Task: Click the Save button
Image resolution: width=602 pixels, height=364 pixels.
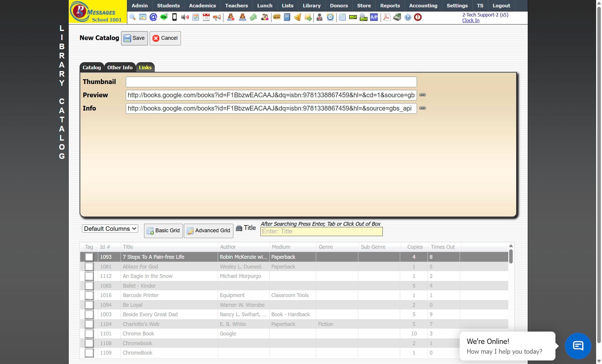Action: [x=134, y=38]
